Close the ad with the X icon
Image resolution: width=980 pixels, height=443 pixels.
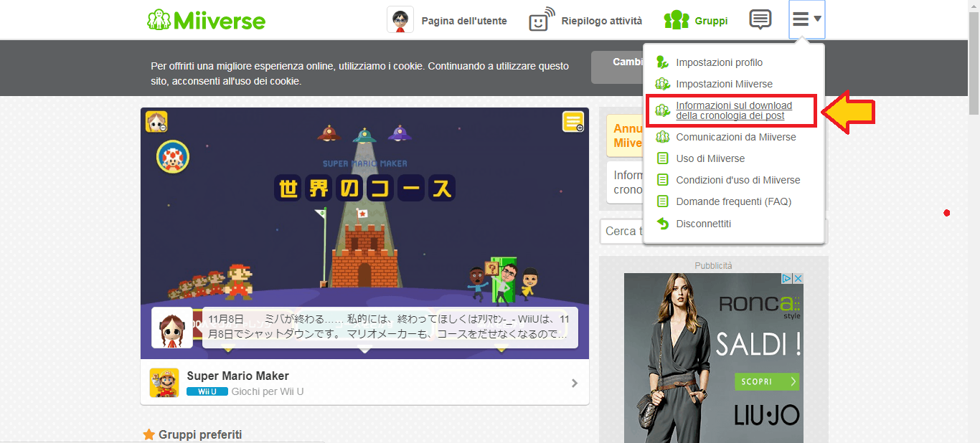(798, 278)
